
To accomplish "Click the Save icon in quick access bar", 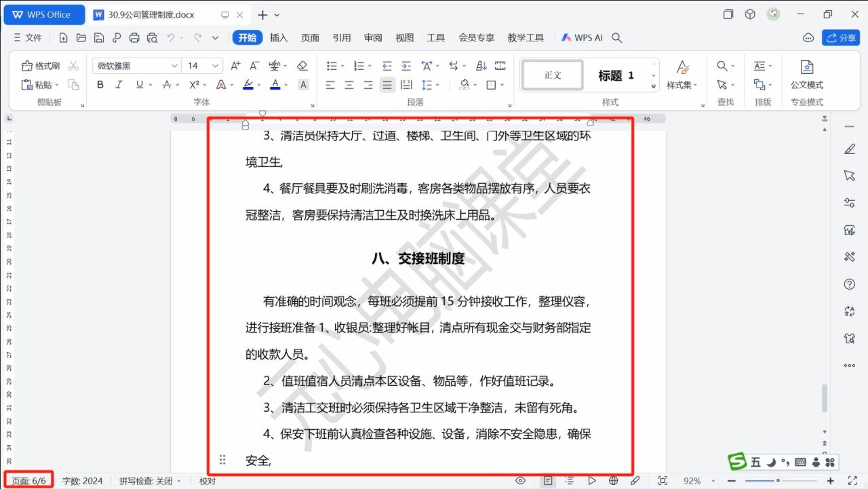I will pos(99,38).
